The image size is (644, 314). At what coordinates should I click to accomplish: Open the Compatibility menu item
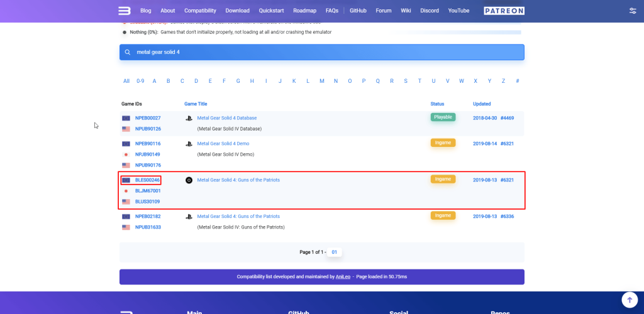point(200,11)
